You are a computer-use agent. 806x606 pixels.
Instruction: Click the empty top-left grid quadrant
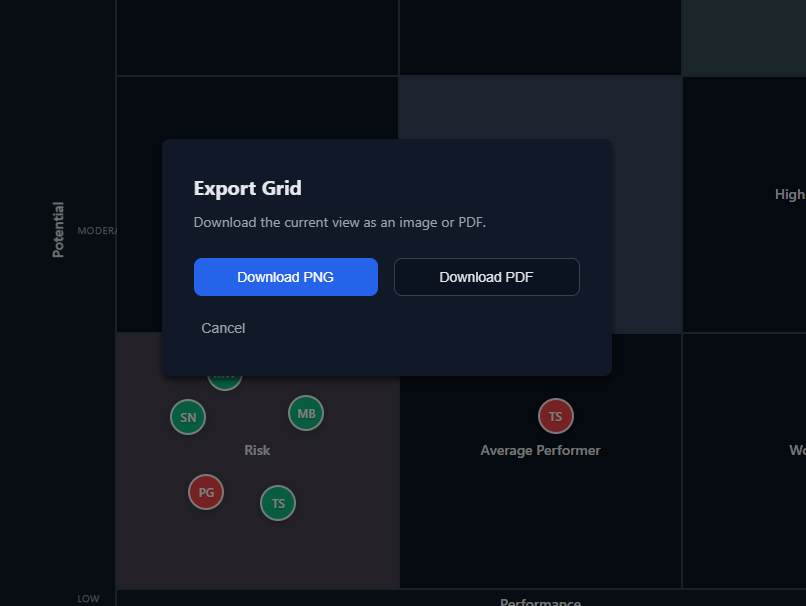point(257,38)
